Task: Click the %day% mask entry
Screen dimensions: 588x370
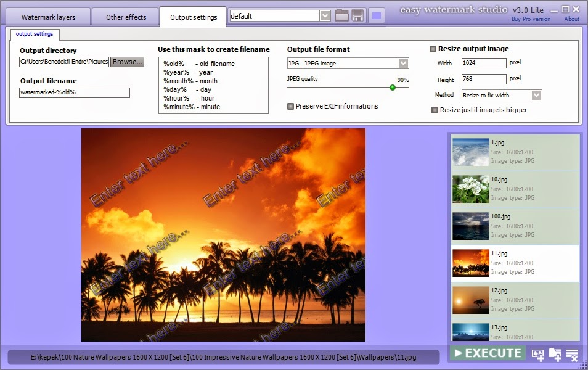Action: click(x=187, y=89)
